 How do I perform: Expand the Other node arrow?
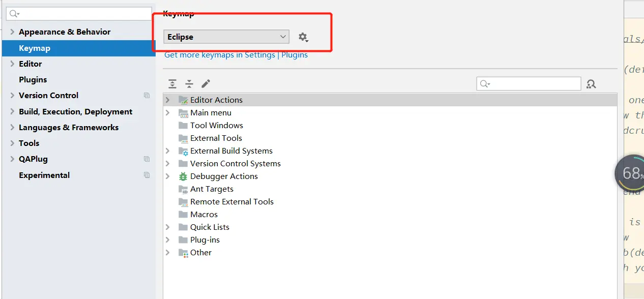pyautogui.click(x=168, y=252)
